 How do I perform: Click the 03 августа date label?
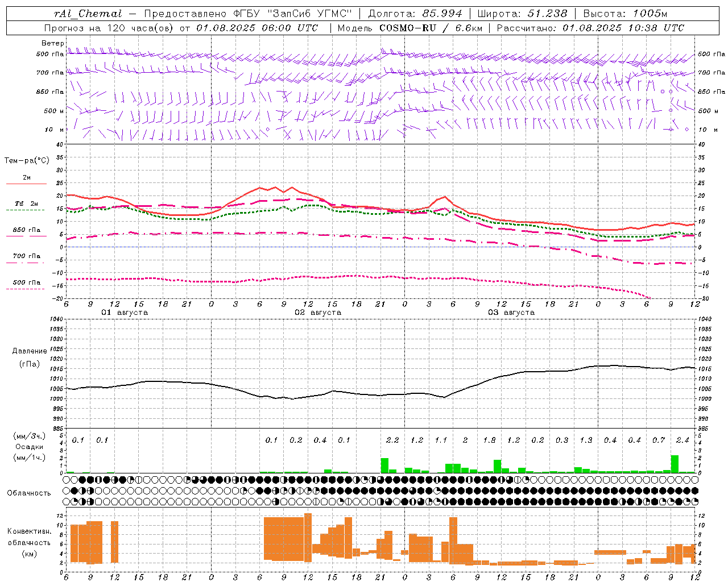(511, 313)
